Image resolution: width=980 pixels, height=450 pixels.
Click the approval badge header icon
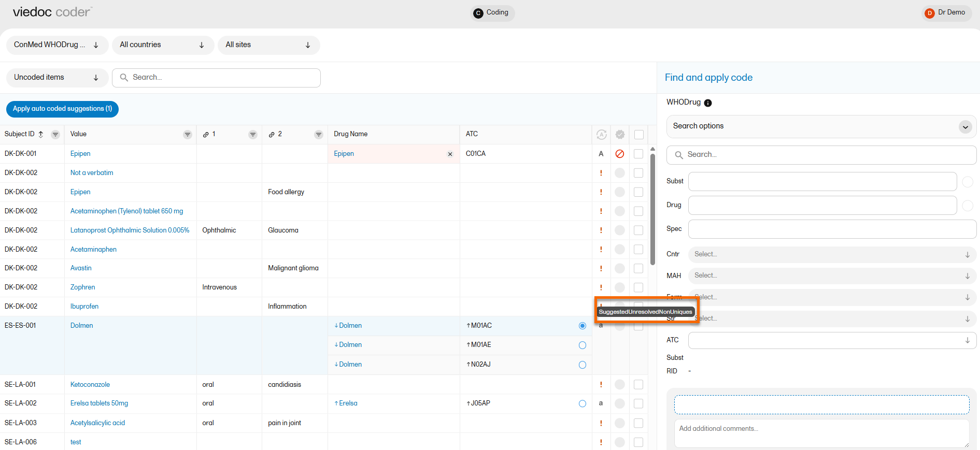pos(620,135)
